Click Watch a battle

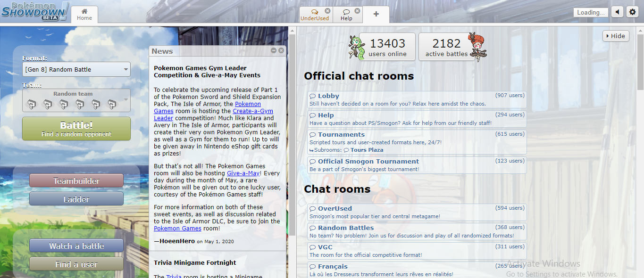76,246
